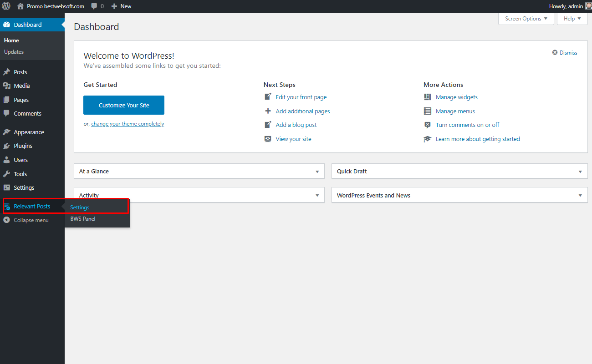Open the Relevant Posts menu

(x=32, y=207)
